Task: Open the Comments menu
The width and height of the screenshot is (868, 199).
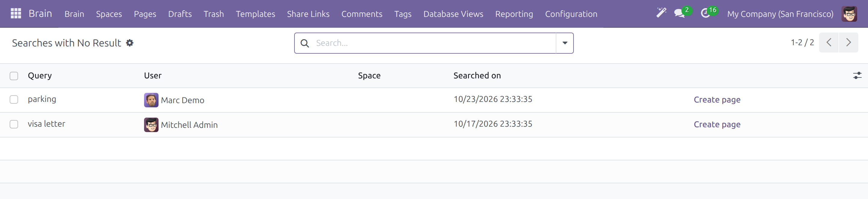Action: (x=362, y=14)
